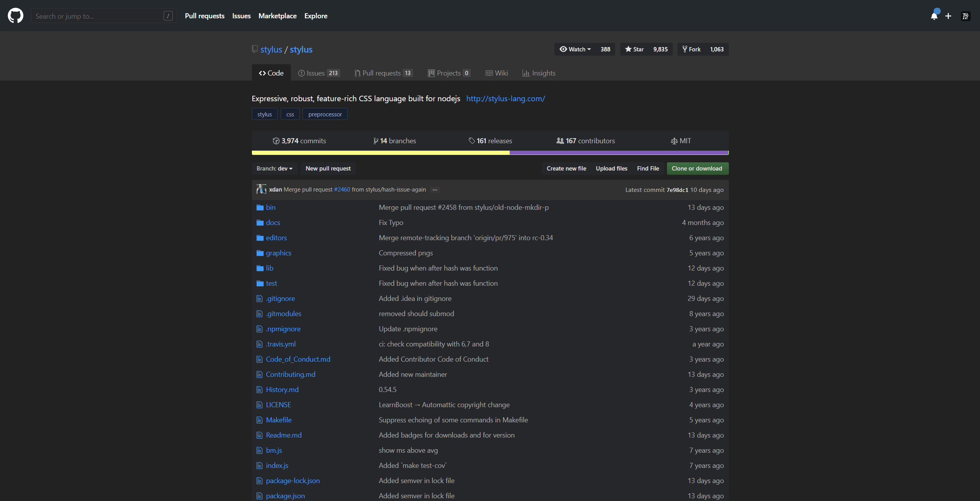Click the yellow JavaScript language bar segment

click(x=381, y=153)
